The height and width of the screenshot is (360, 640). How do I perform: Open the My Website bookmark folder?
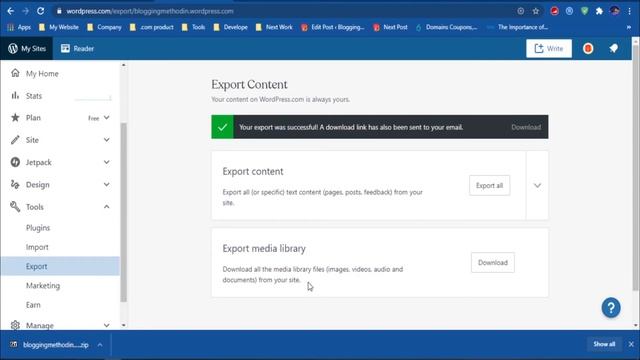58,27
